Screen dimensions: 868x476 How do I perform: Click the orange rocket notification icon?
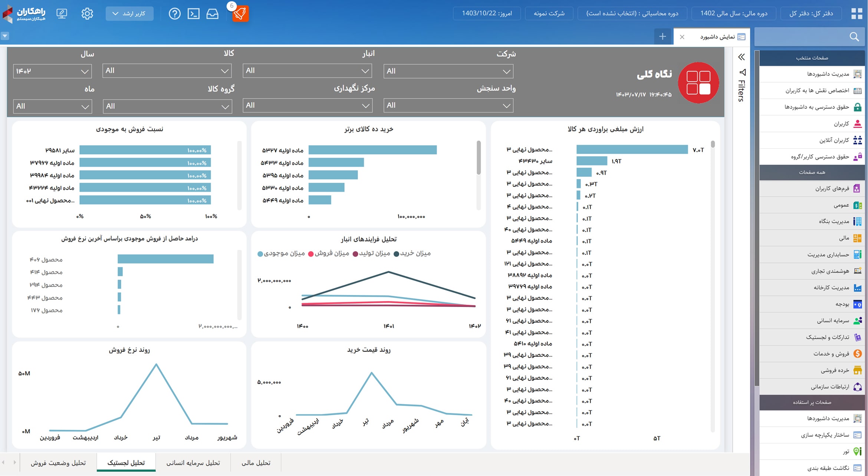point(240,14)
